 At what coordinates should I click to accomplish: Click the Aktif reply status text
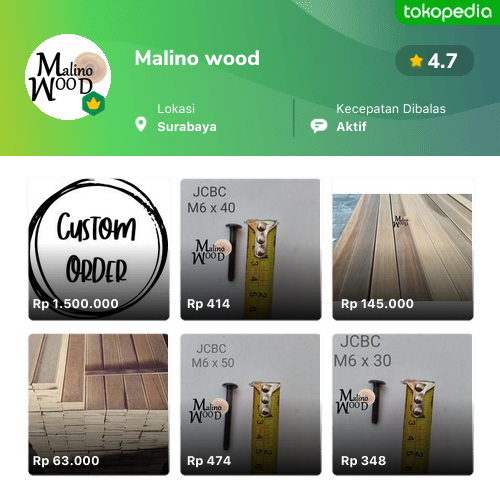[x=351, y=127]
